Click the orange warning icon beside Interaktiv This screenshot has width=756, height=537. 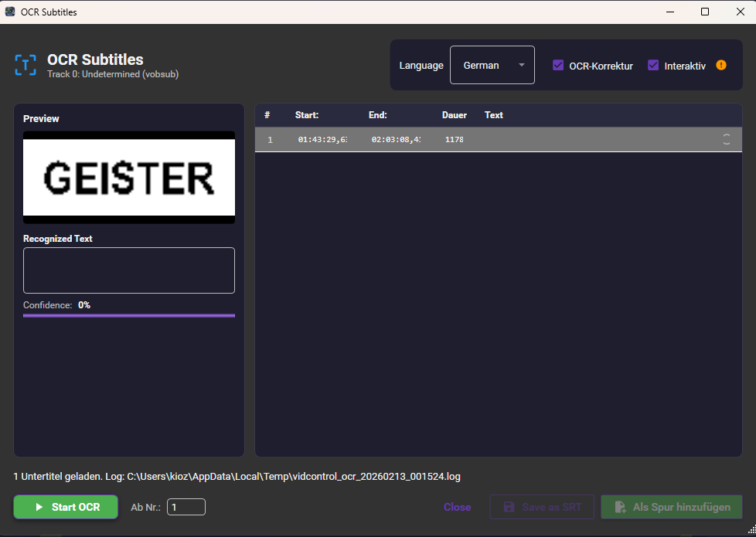[x=721, y=66]
